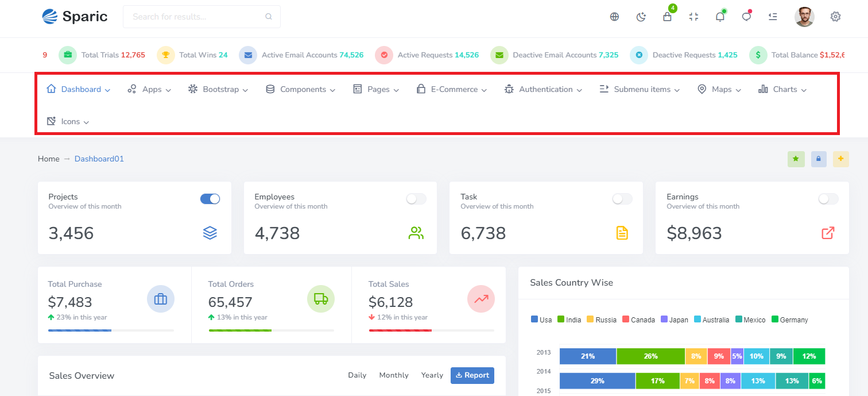Turn off the Projects card toggle
This screenshot has height=396, width=868.
coord(210,199)
